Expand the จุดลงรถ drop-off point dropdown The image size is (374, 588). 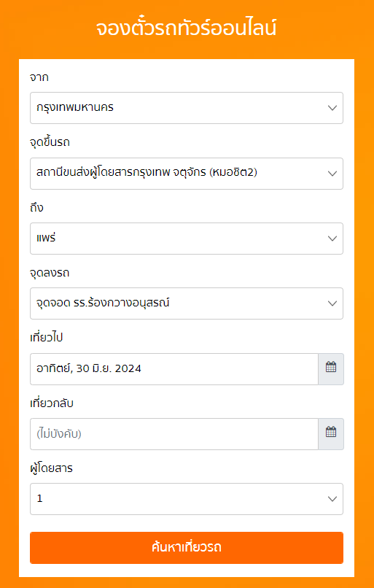187,303
